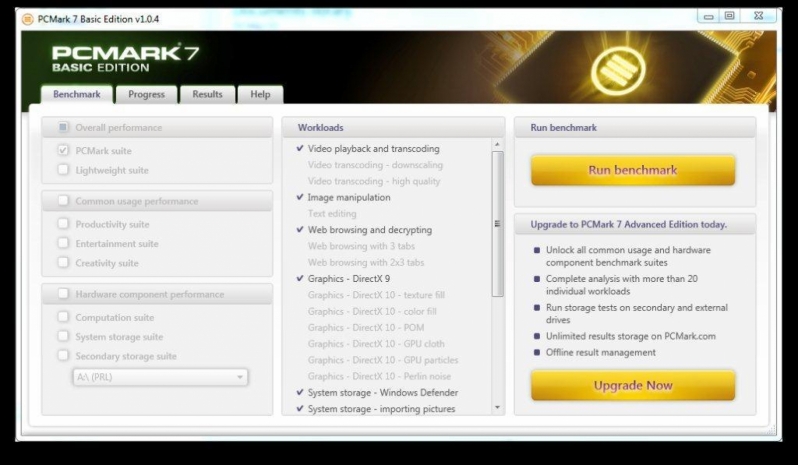798x465 pixels.
Task: Click the PCMark 7 Basic Edition logo
Action: tap(125, 59)
